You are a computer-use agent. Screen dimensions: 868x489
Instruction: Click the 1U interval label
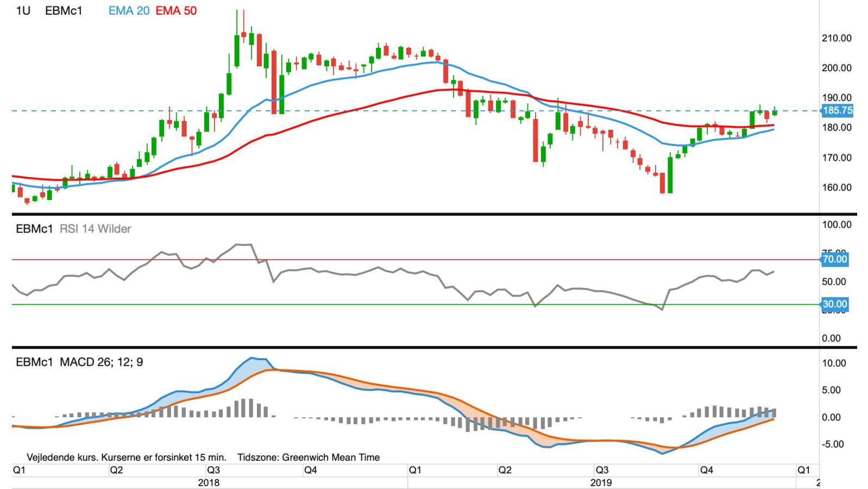[23, 10]
